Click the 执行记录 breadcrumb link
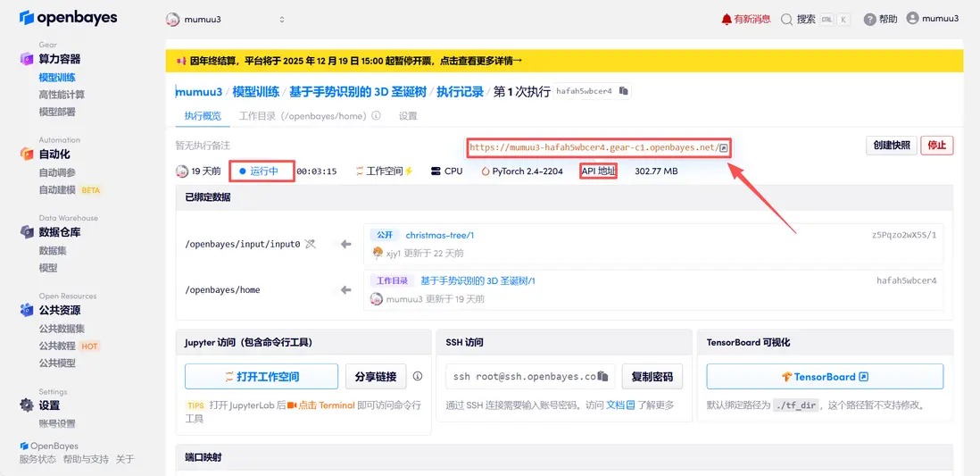This screenshot has width=980, height=476. click(x=460, y=92)
